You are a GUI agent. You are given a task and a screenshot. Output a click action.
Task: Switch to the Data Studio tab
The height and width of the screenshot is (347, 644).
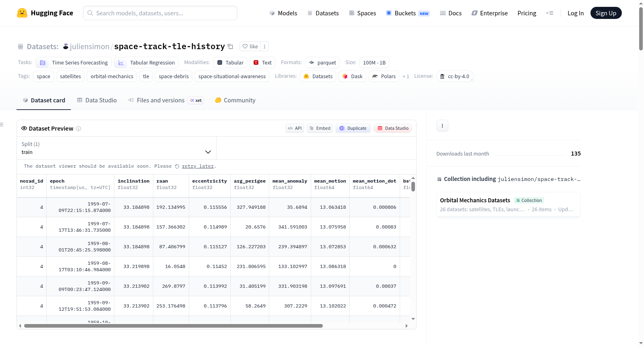point(97,100)
